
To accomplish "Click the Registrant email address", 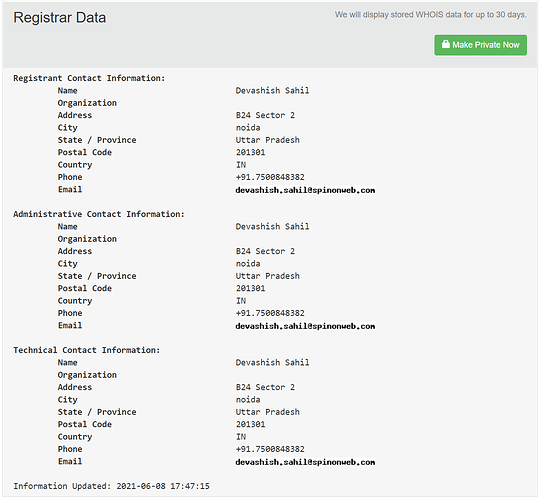I will (305, 190).
